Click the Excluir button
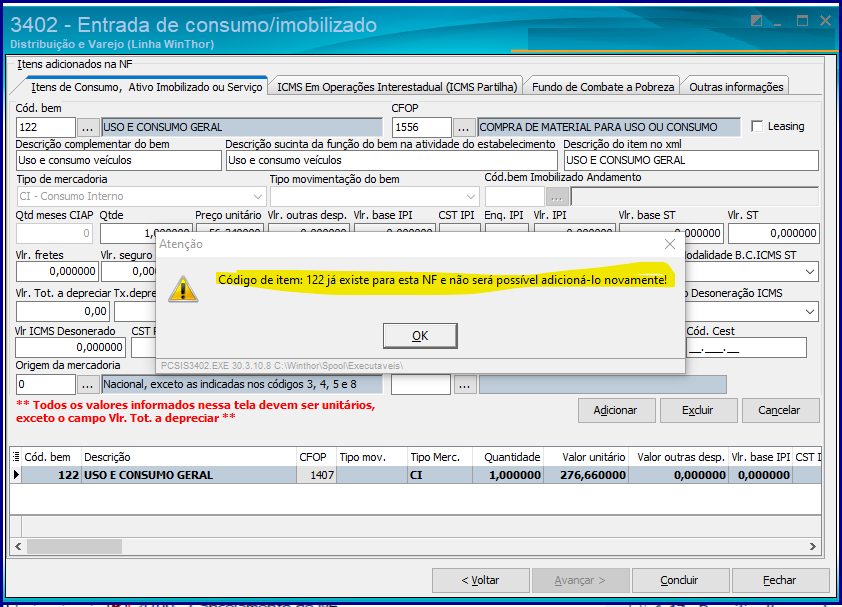This screenshot has height=607, width=842. click(x=698, y=410)
